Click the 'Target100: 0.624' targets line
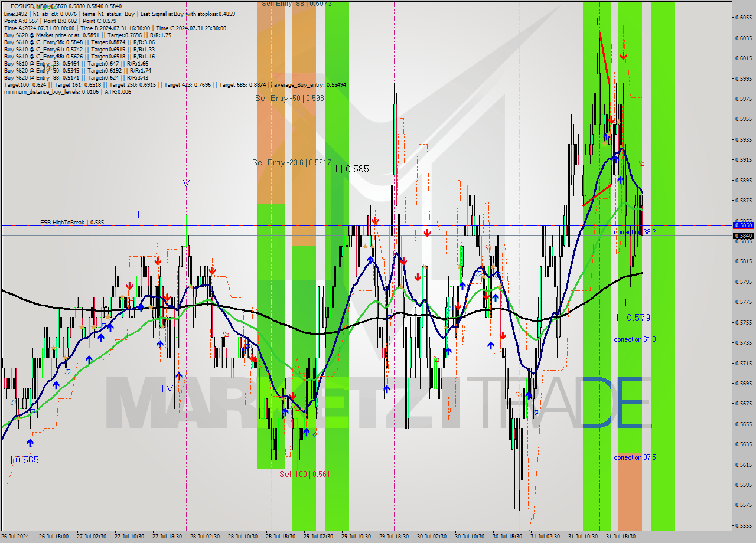 [175, 84]
